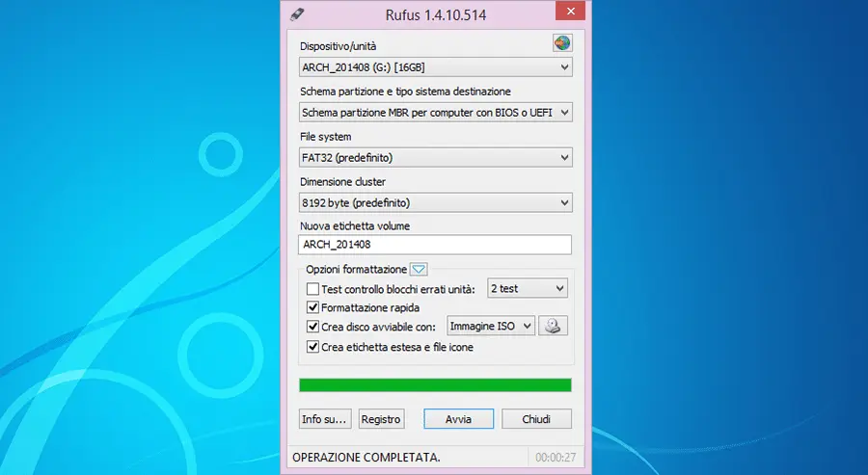Open the 2 test passes dropdown

527,289
